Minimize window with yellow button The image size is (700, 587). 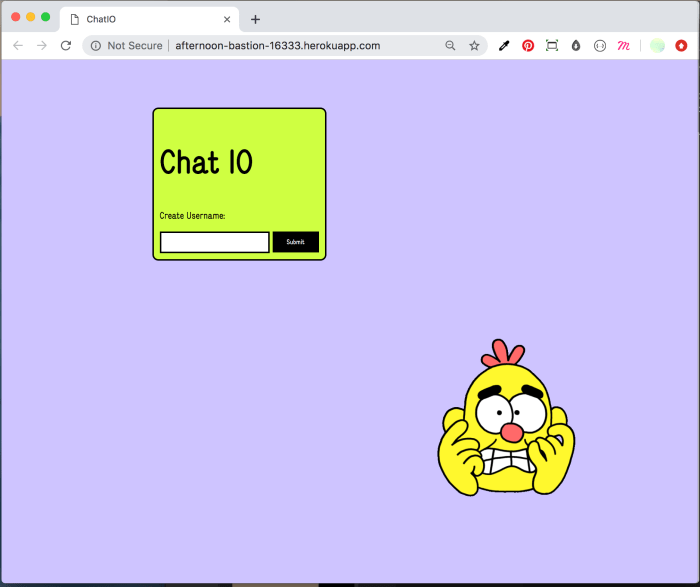(x=30, y=17)
